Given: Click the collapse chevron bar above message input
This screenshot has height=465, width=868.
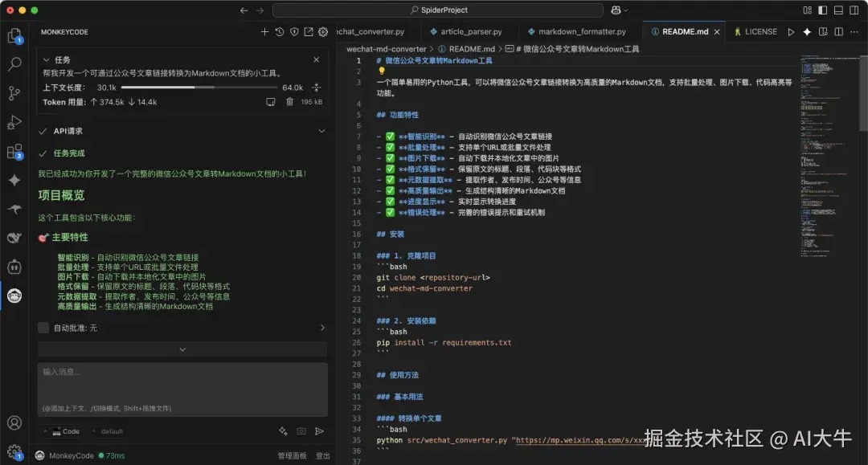Looking at the screenshot, I should [x=182, y=349].
